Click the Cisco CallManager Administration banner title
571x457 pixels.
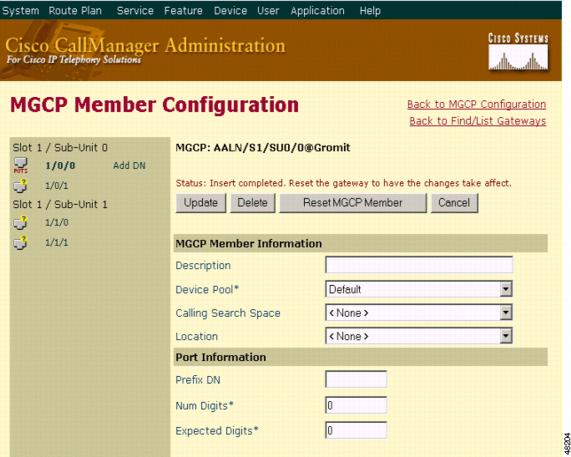(x=145, y=46)
